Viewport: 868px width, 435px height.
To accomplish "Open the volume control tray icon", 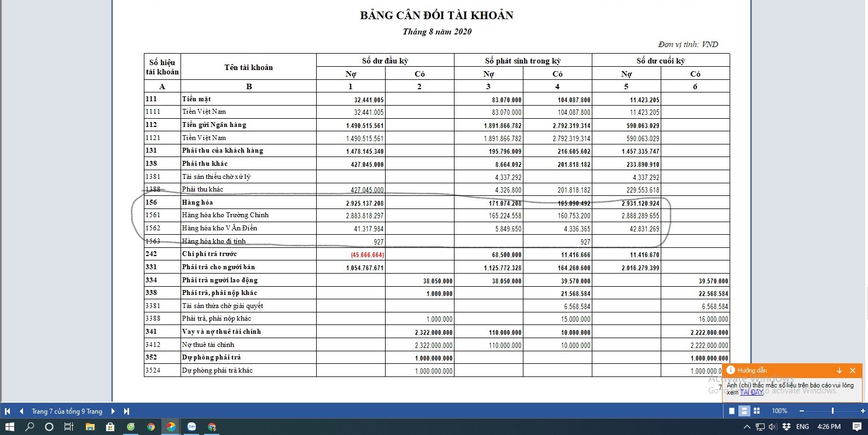I will pyautogui.click(x=773, y=427).
